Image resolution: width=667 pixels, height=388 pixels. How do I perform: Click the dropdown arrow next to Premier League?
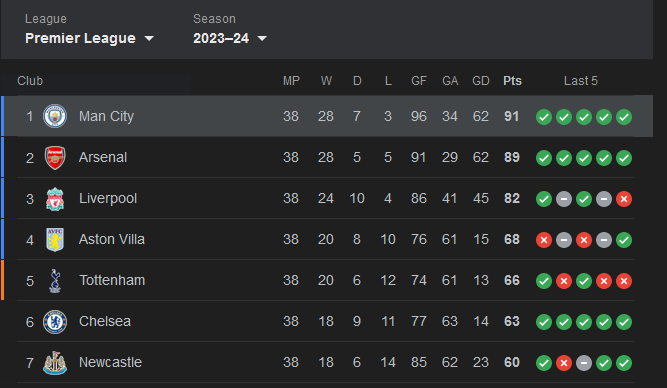click(x=149, y=39)
